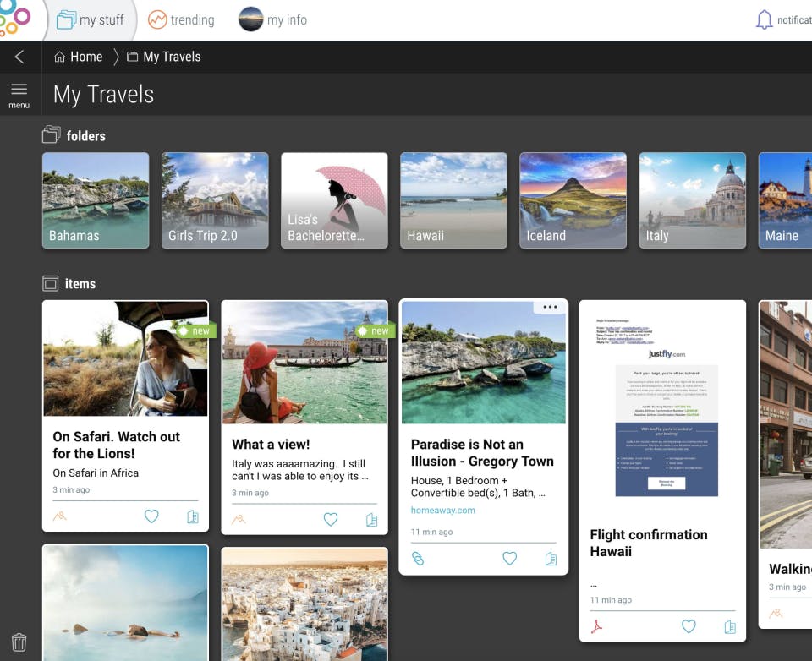This screenshot has height=661, width=812.
Task: Open the hamburger menu
Action: click(19, 96)
